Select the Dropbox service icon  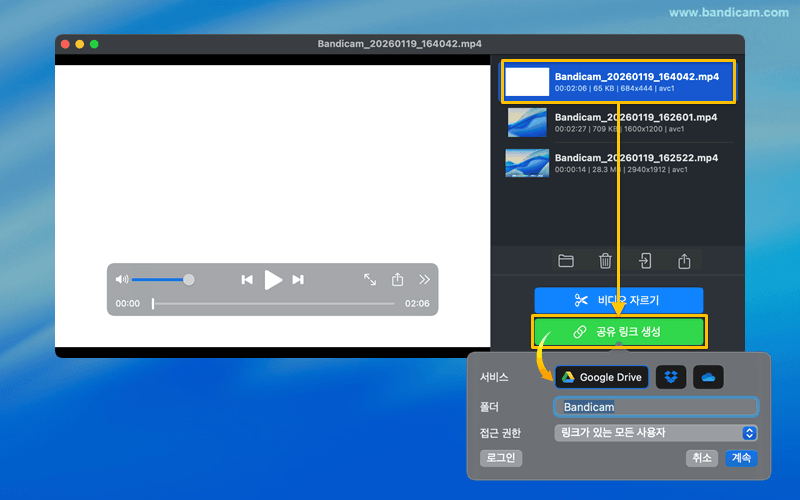point(671,377)
